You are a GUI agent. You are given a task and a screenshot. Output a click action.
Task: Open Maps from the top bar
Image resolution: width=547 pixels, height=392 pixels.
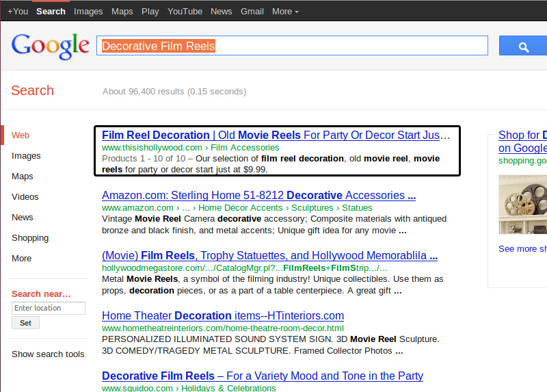click(122, 12)
